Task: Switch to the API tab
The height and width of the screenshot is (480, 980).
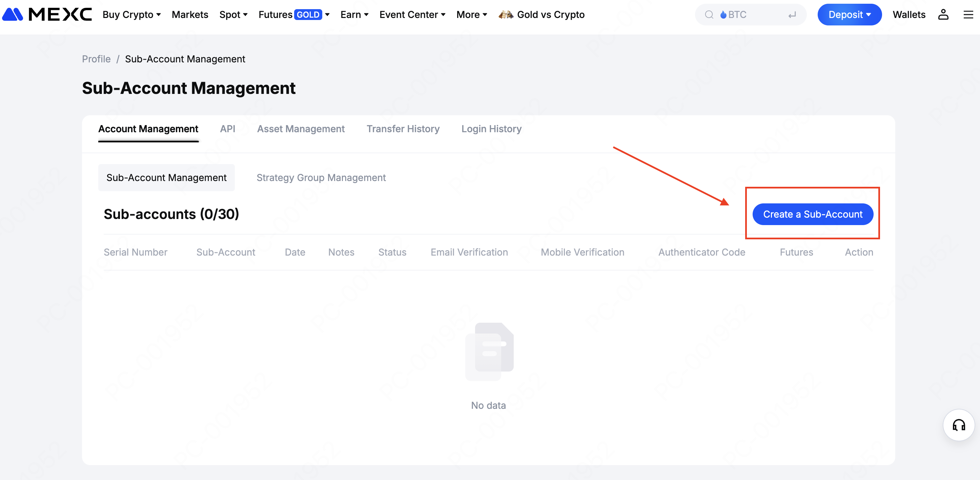Action: pyautogui.click(x=227, y=129)
